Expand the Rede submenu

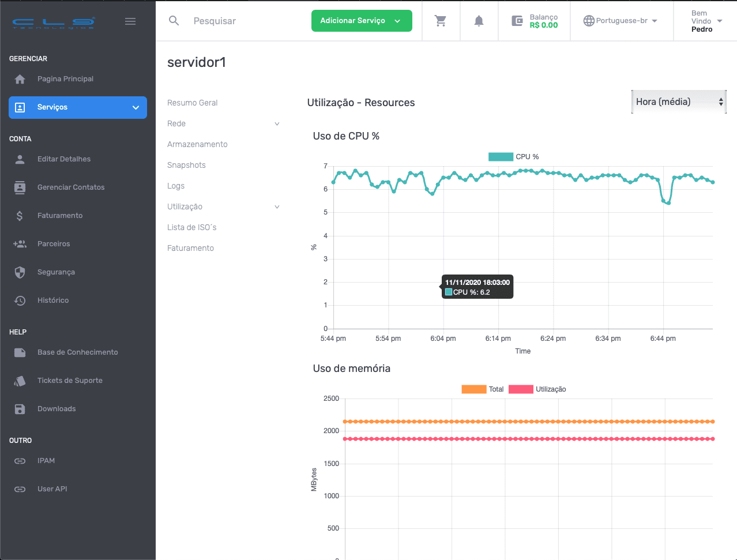(x=223, y=123)
